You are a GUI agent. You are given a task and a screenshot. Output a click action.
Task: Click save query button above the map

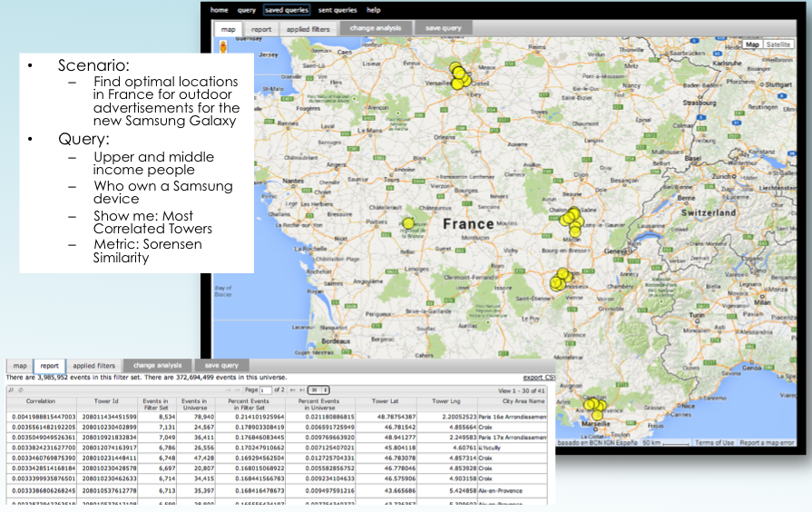(x=444, y=28)
